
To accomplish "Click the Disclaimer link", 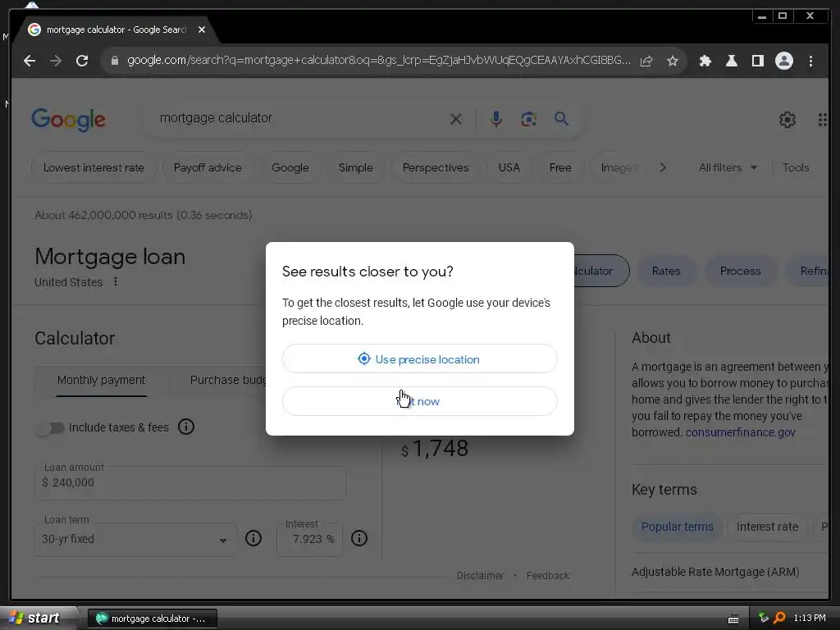I will (480, 576).
